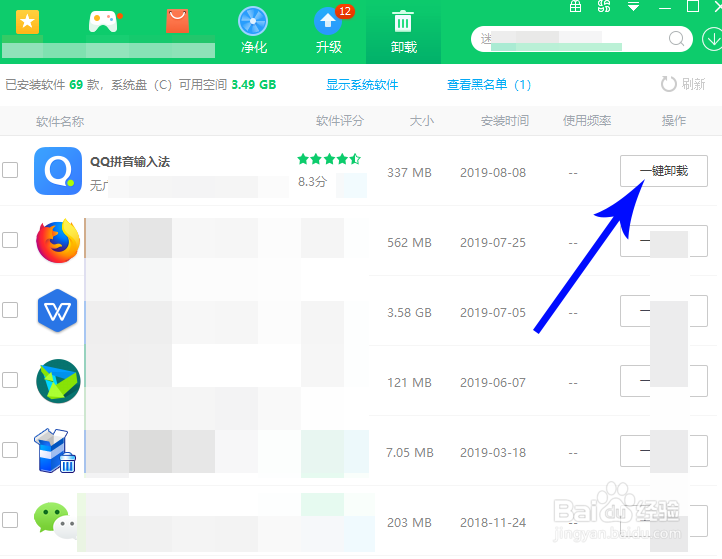Click the 8.3分 score text

312,181
